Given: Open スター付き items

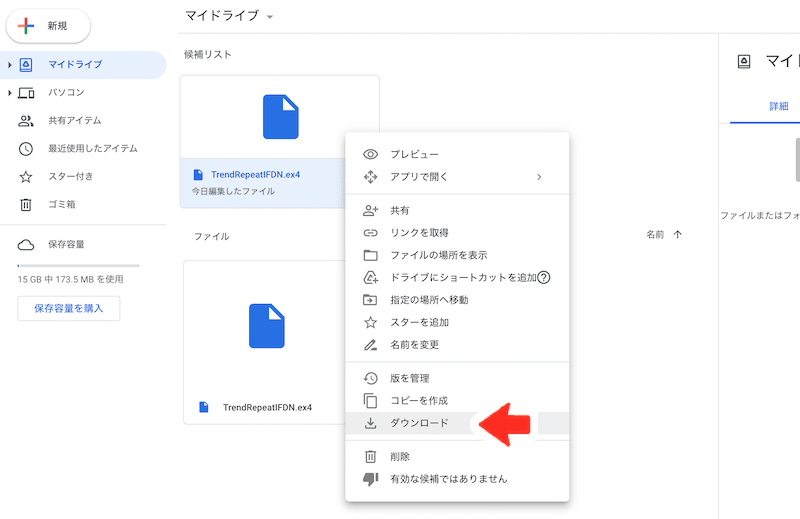Looking at the screenshot, I should pyautogui.click(x=70, y=177).
